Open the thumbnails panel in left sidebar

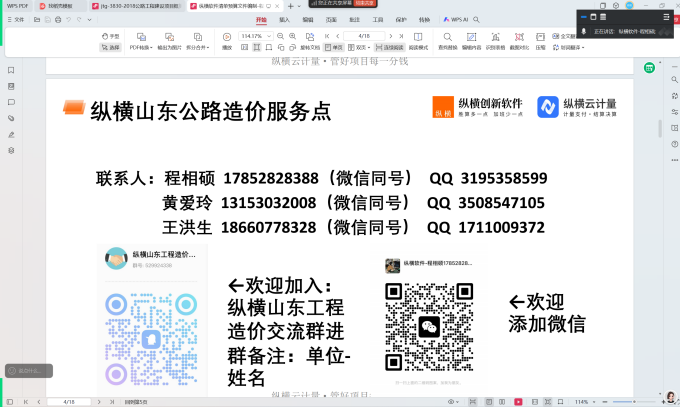click(x=11, y=86)
